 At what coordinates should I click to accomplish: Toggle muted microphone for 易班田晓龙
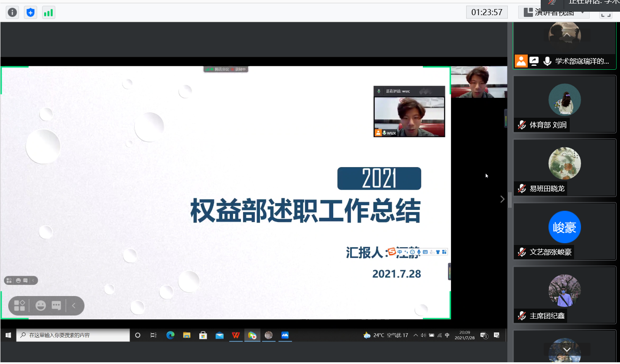point(522,189)
